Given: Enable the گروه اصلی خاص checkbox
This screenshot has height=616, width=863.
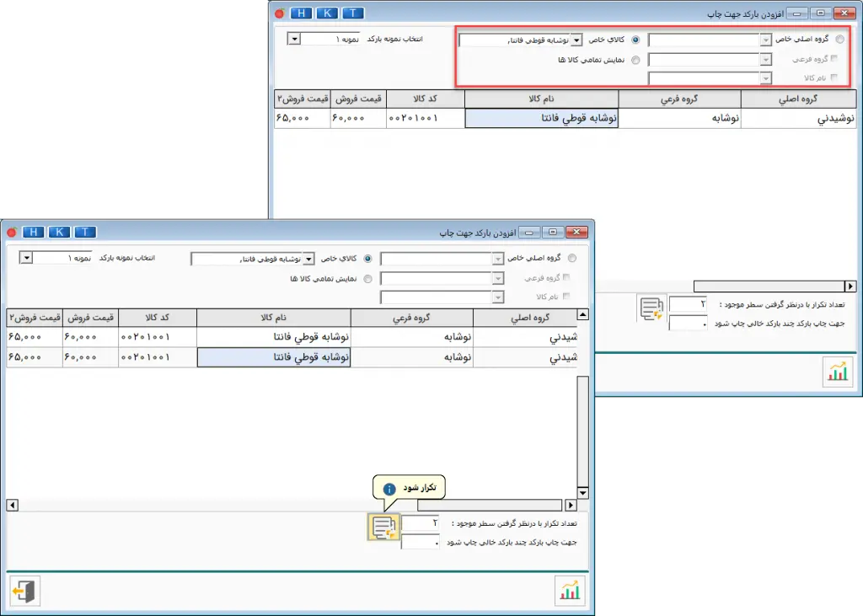Looking at the screenshot, I should click(x=571, y=257).
